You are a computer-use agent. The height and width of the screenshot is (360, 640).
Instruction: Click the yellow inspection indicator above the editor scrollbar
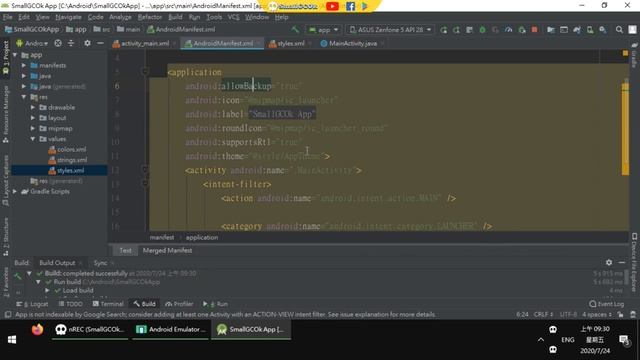625,53
